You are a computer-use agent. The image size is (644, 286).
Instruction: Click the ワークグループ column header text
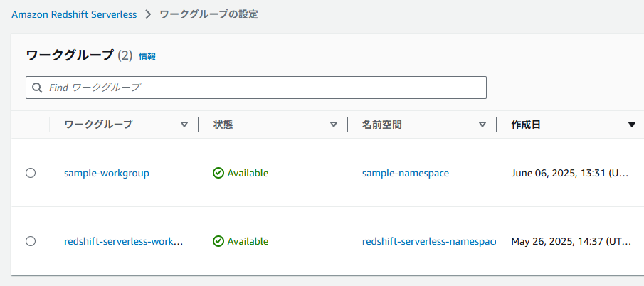click(98, 125)
